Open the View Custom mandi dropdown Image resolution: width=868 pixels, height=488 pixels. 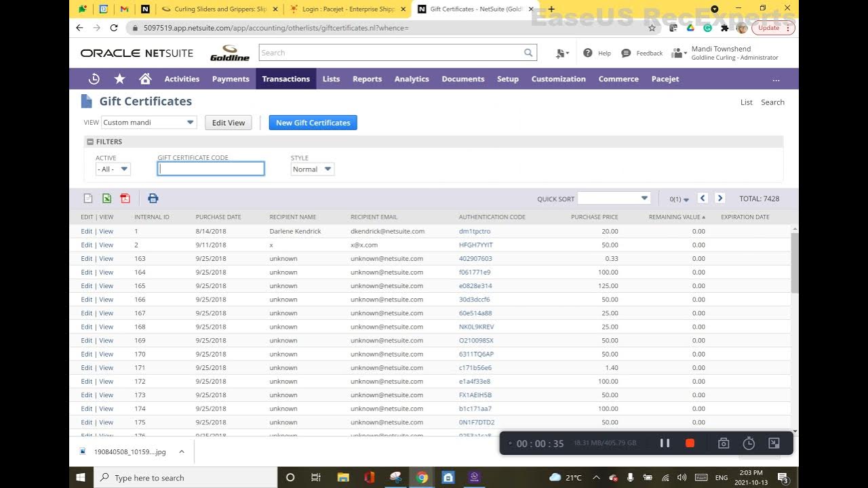click(149, 123)
